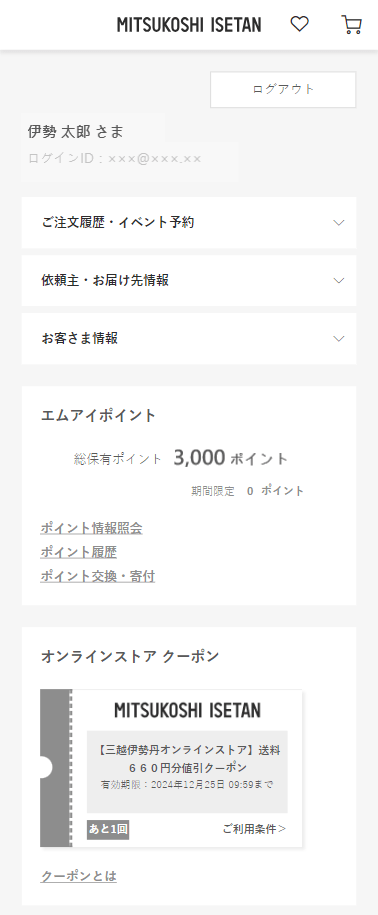Screen dimensions: 378x915
Task: Expand the ご注文履歴・イベント予約 section
Action: pos(189,222)
